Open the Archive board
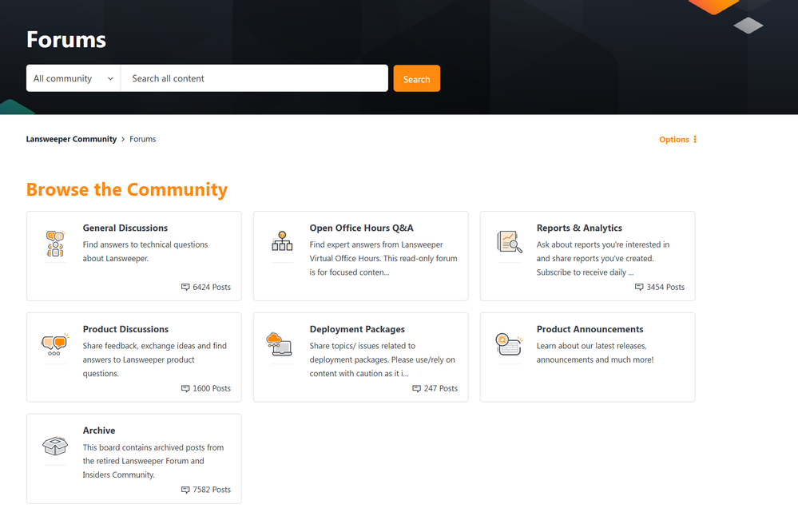 (x=99, y=431)
